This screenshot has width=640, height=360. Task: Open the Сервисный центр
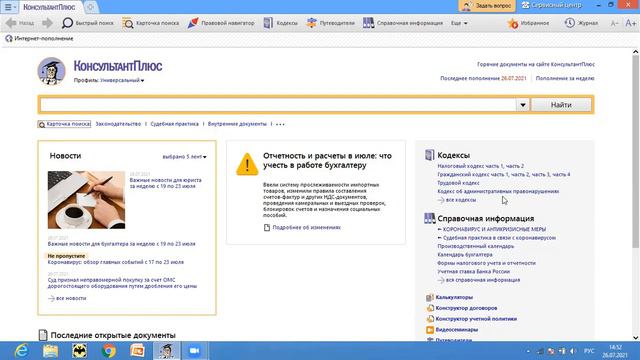point(551,6)
